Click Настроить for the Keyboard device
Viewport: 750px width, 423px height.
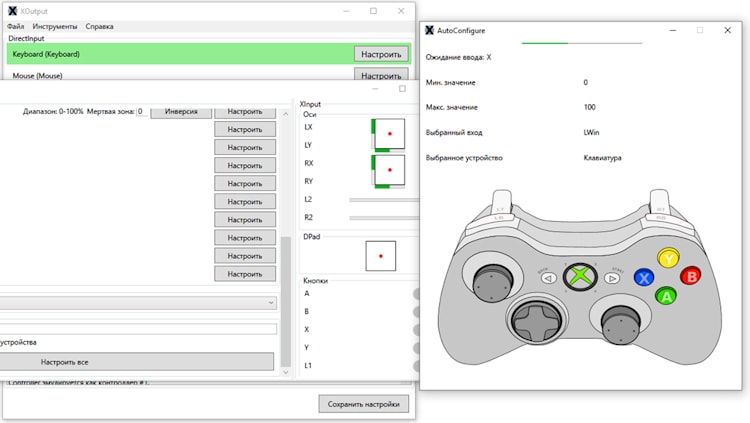click(381, 54)
